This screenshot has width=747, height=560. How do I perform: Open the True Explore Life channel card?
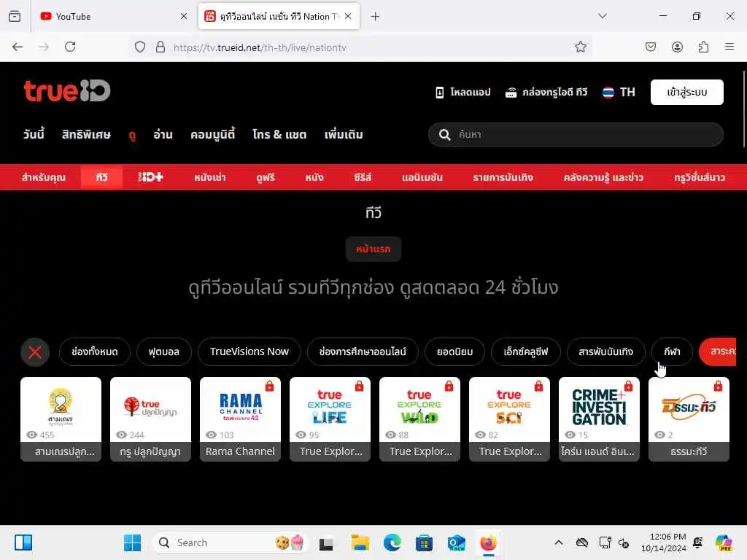pos(330,419)
